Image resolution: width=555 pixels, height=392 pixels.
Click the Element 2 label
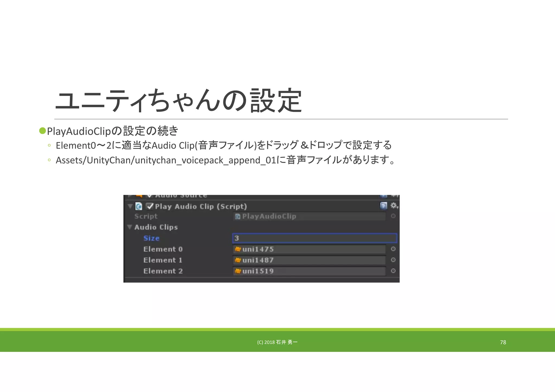pos(163,271)
